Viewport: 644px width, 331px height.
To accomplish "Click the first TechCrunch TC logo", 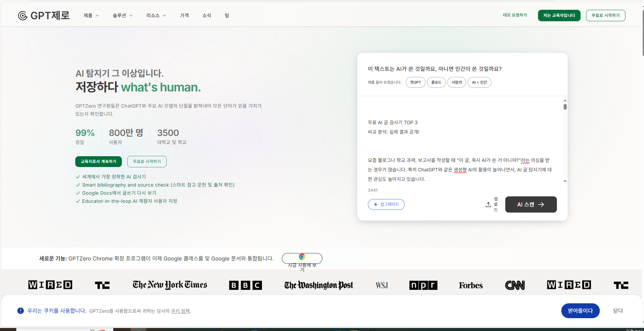I will click(x=102, y=285).
